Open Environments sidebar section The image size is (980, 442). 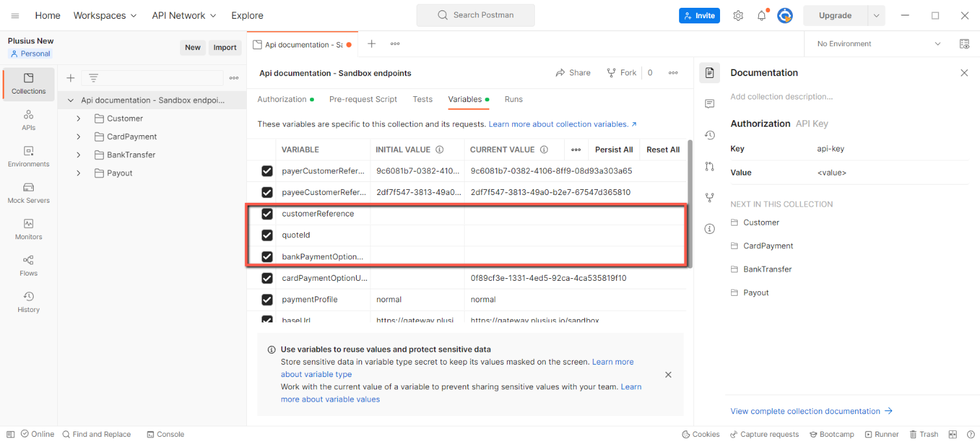click(29, 157)
